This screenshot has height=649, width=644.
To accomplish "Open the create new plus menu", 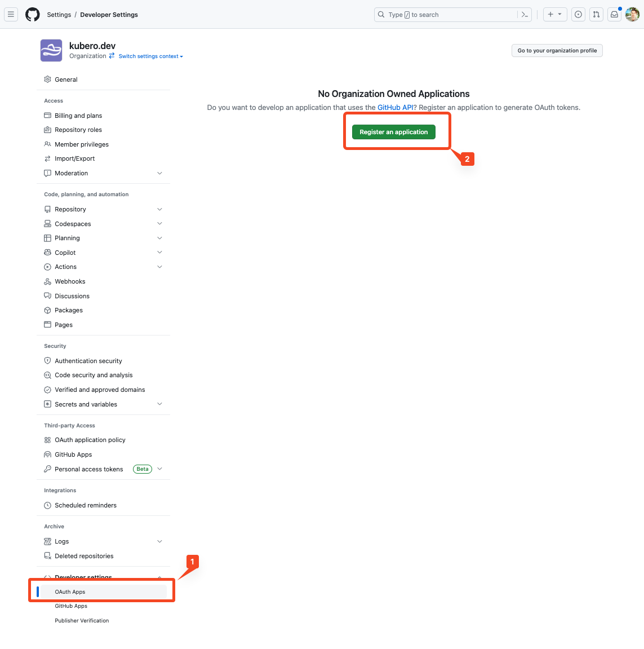I will point(554,15).
